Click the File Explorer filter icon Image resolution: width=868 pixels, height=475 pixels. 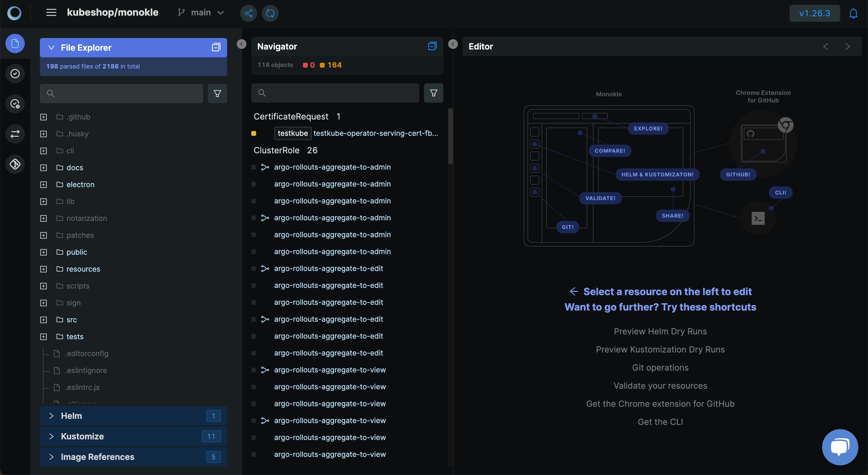pyautogui.click(x=217, y=94)
